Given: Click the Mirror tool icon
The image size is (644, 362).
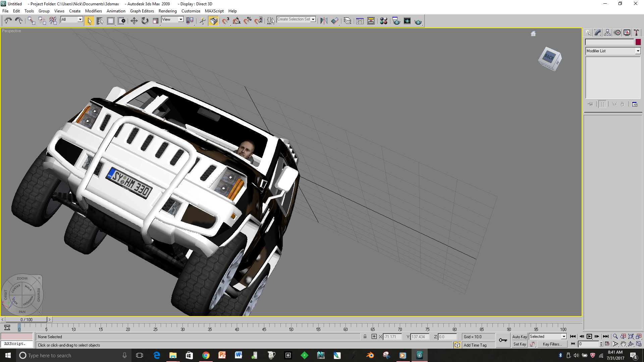Looking at the screenshot, I should tap(324, 21).
